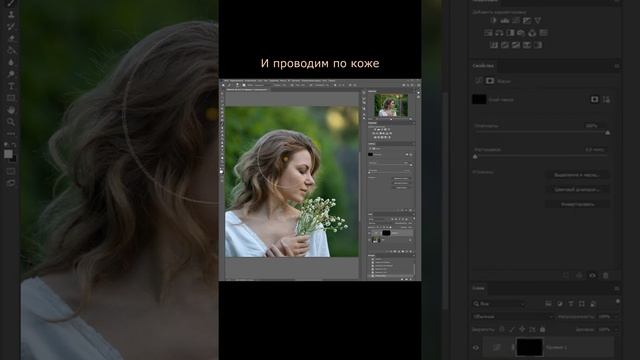Change the screen mode icon
Image resolution: width=640 pixels, height=360 pixels.
point(11,183)
